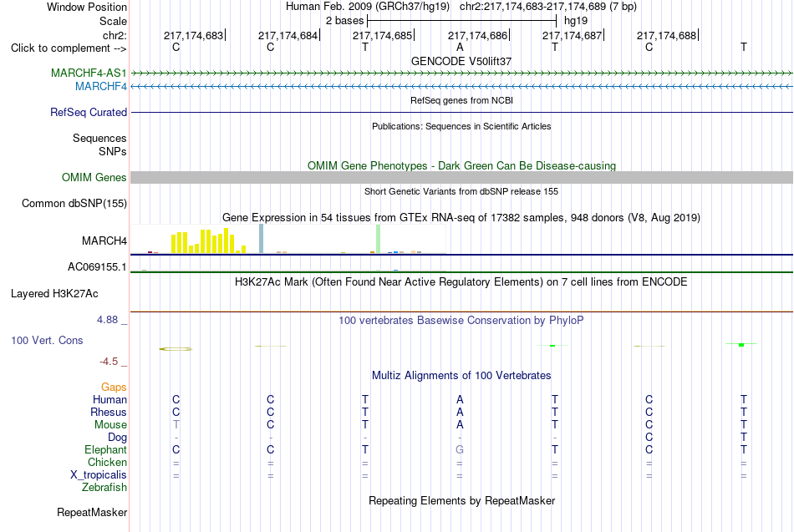The height and width of the screenshot is (532, 794).
Task: Click the MARCHF4-AS1 gene label
Action: [89, 73]
